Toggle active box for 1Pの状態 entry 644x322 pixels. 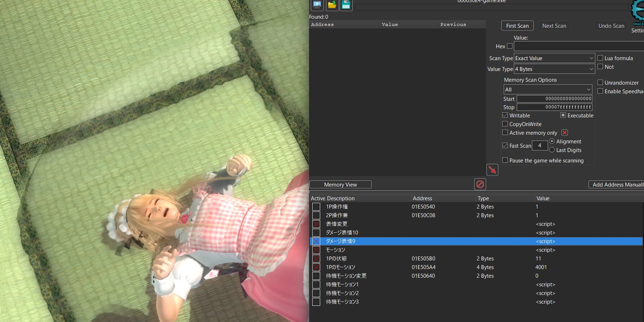click(x=316, y=259)
